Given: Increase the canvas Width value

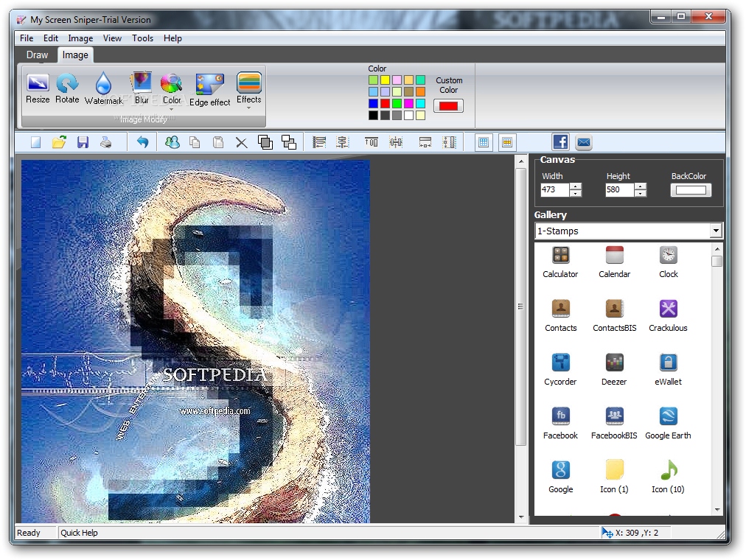Looking at the screenshot, I should click(x=576, y=186).
